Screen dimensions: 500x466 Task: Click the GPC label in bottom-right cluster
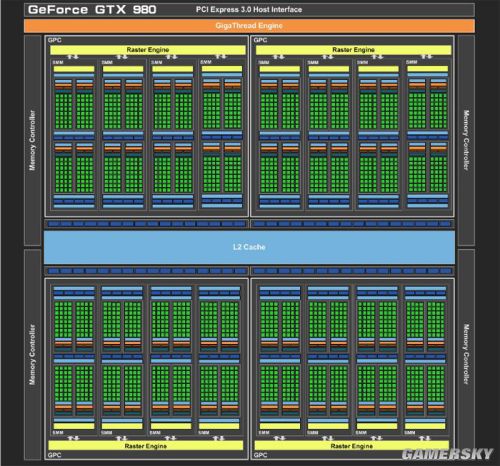coord(260,455)
